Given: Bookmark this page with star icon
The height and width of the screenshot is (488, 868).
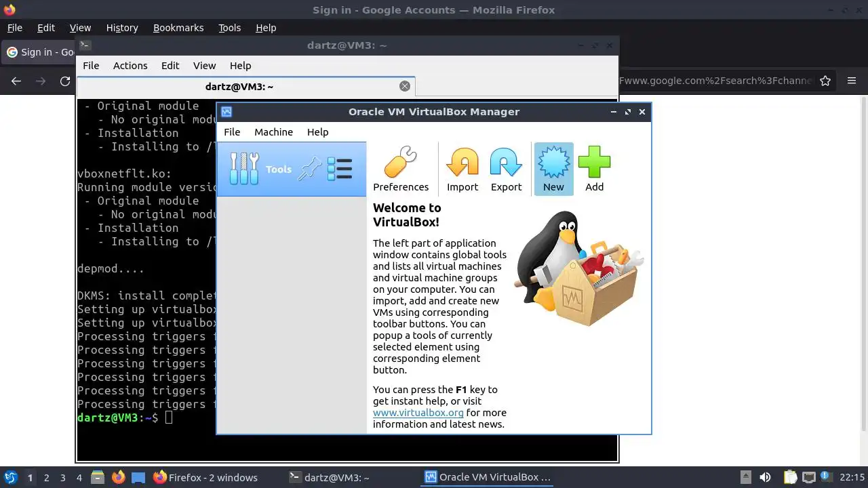Looking at the screenshot, I should [x=825, y=81].
